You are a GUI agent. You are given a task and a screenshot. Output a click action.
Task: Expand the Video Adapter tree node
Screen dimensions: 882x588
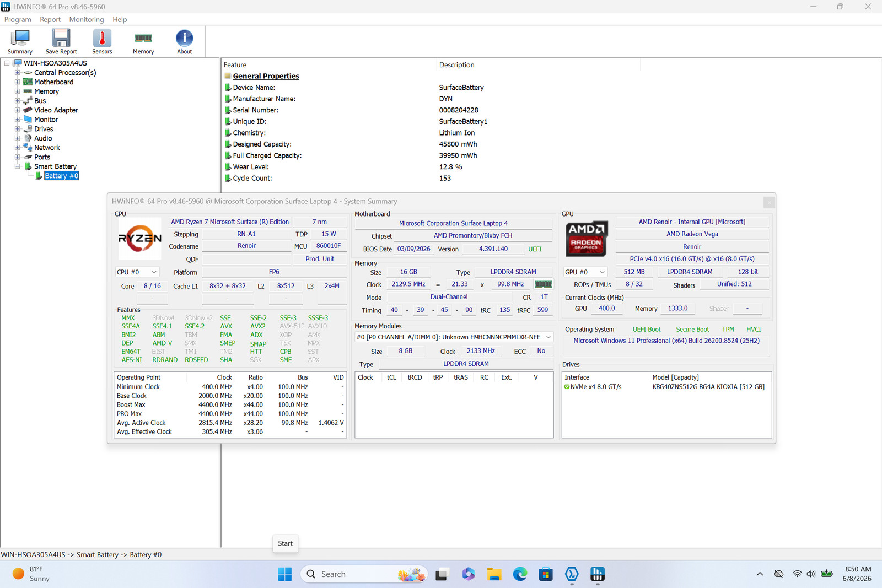point(17,110)
